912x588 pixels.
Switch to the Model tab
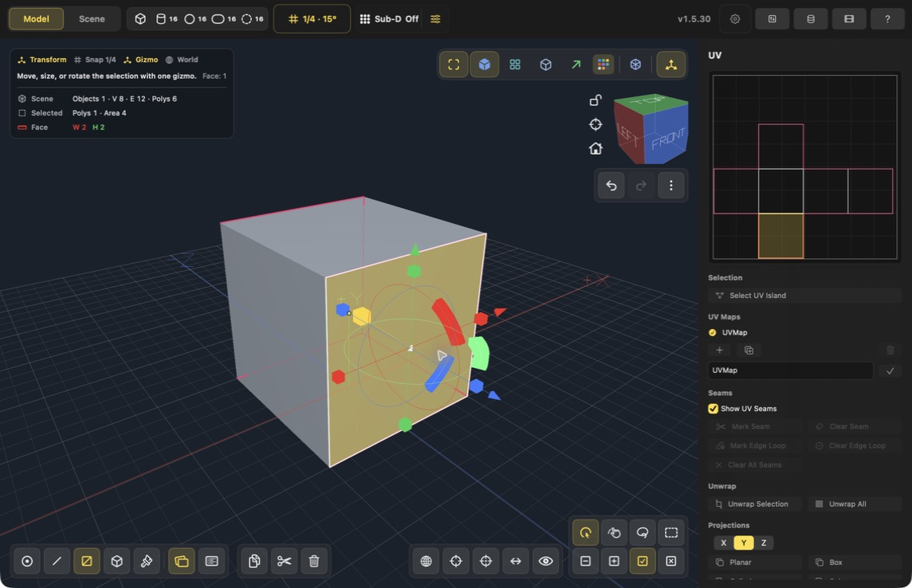36,18
